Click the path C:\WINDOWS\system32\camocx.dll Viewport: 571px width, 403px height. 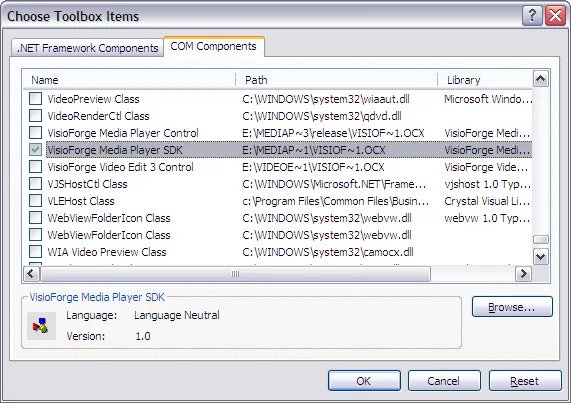pos(328,252)
